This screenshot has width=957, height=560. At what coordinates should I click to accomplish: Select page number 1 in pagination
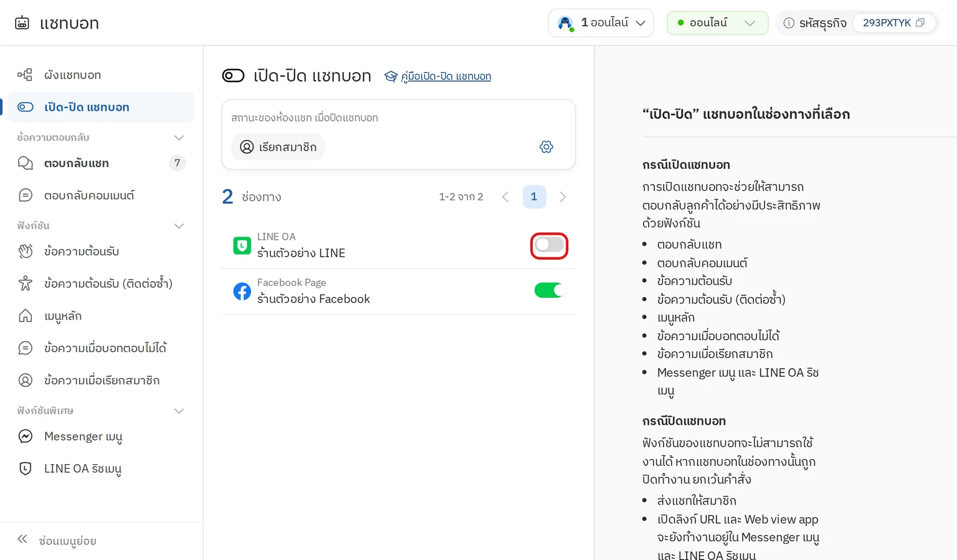coord(534,197)
